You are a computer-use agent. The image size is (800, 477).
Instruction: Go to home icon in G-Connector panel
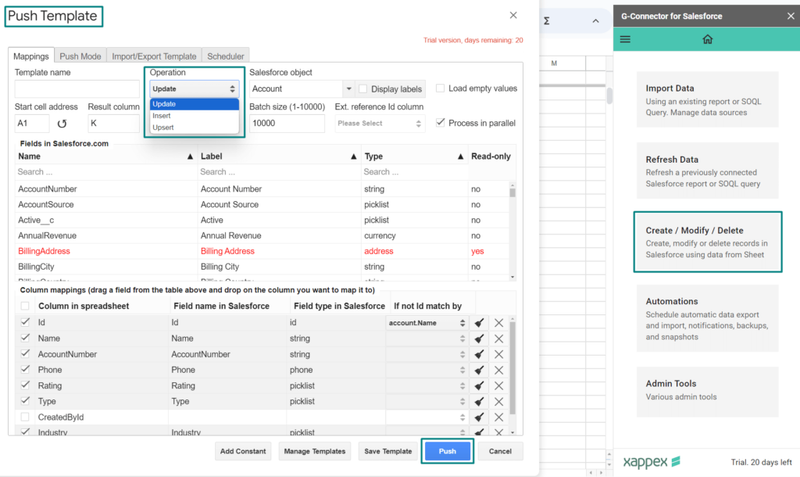[x=707, y=39]
